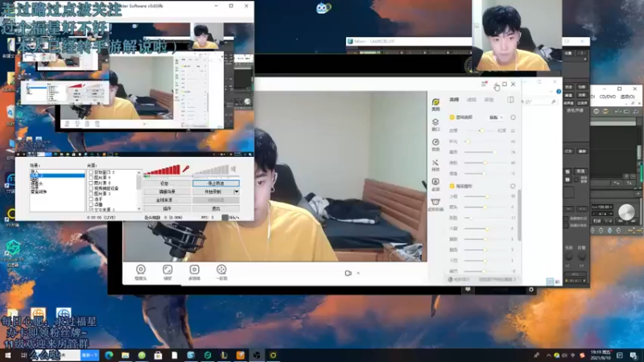644x362 pixels.
Task: Open the Windows Start menu
Action: click(x=7, y=355)
